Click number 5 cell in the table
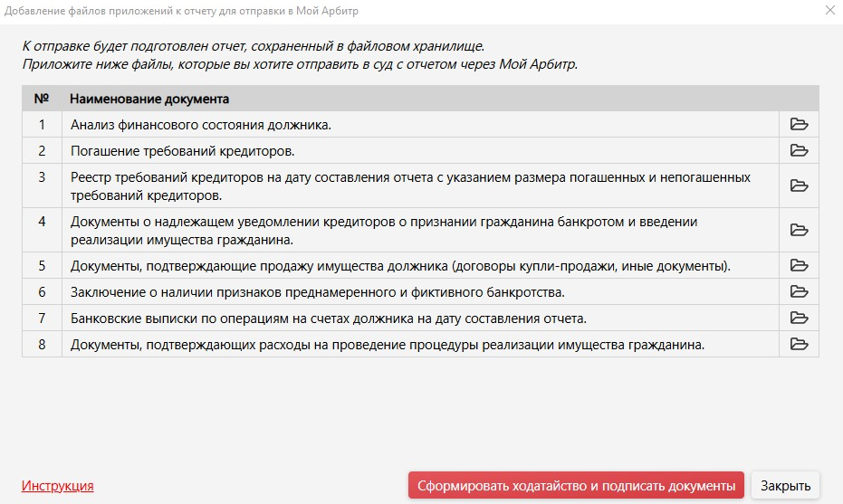 pyautogui.click(x=42, y=265)
